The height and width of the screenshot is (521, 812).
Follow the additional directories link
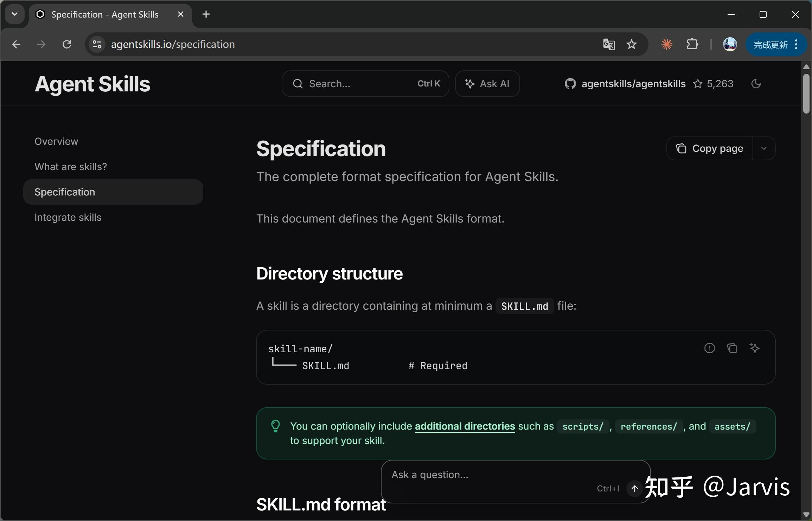coord(465,426)
